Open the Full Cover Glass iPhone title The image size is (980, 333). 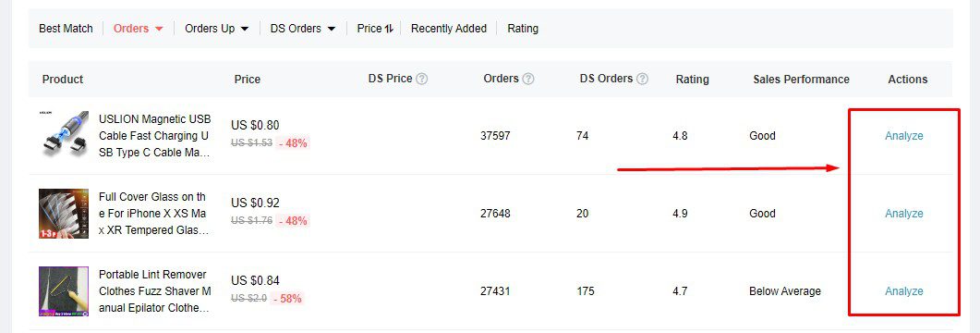[153, 214]
